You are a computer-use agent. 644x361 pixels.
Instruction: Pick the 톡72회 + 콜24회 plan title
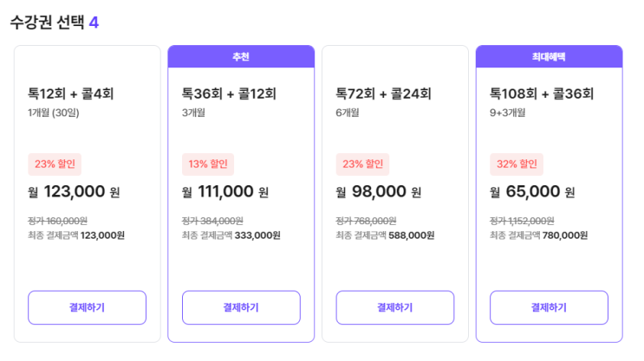[x=384, y=93]
